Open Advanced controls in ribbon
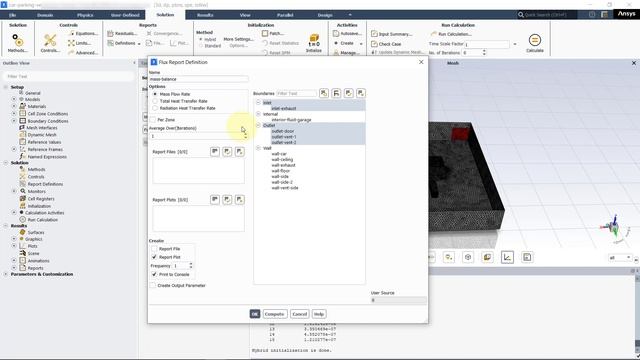640x360 pixels. tap(83, 53)
